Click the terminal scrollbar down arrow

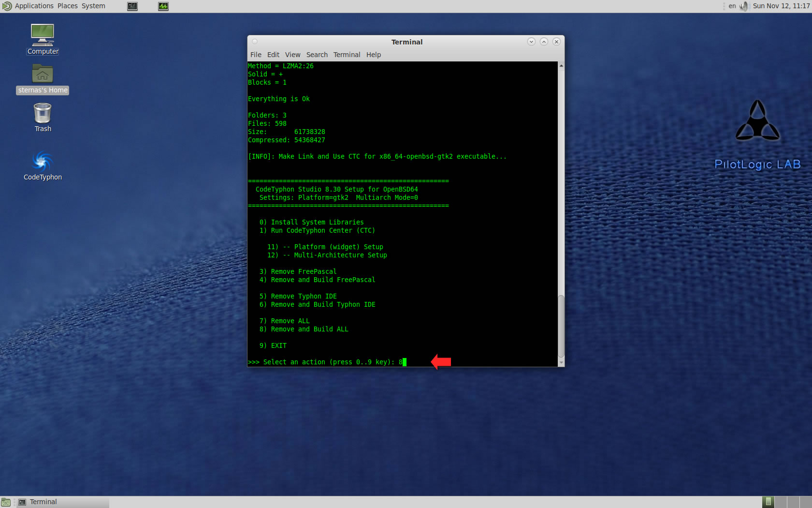(561, 362)
